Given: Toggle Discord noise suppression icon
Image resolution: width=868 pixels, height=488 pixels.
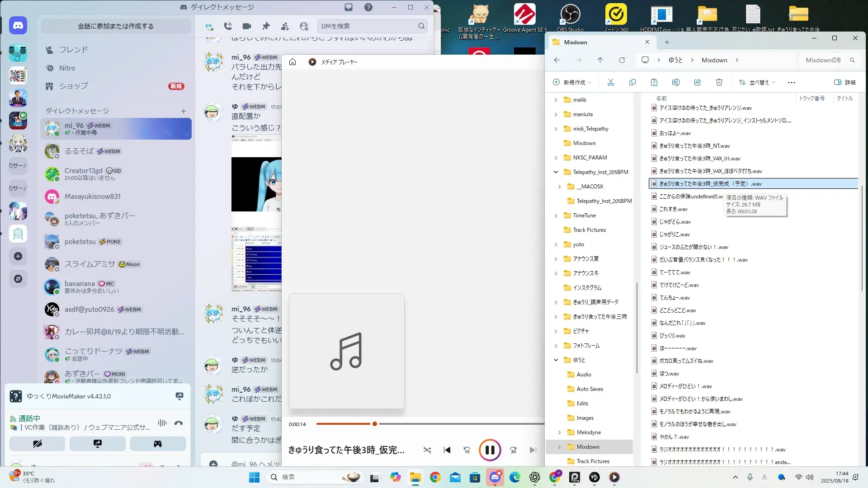Looking at the screenshot, I should click(162, 423).
